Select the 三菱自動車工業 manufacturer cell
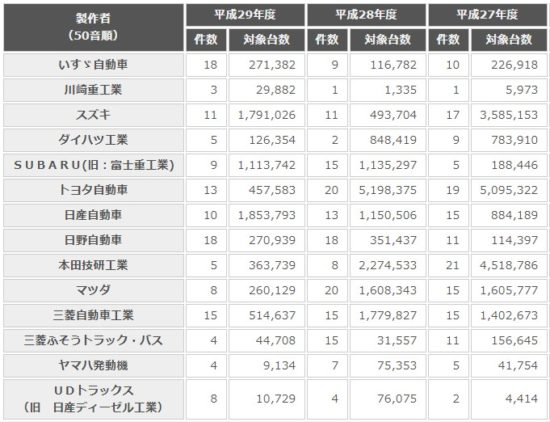The width and height of the screenshot is (550, 422). pyautogui.click(x=93, y=316)
